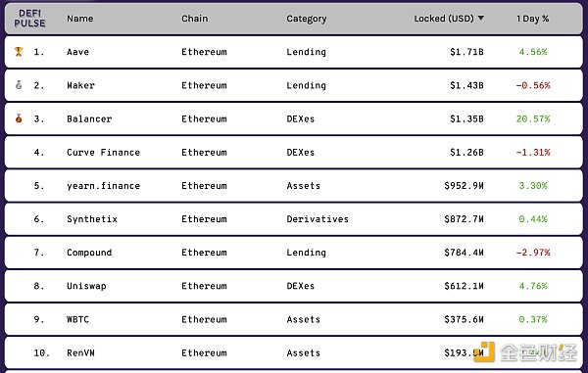Viewport: 588px width, 373px height.
Task: Click the silver medal icon beside Maker
Action: click(x=19, y=85)
